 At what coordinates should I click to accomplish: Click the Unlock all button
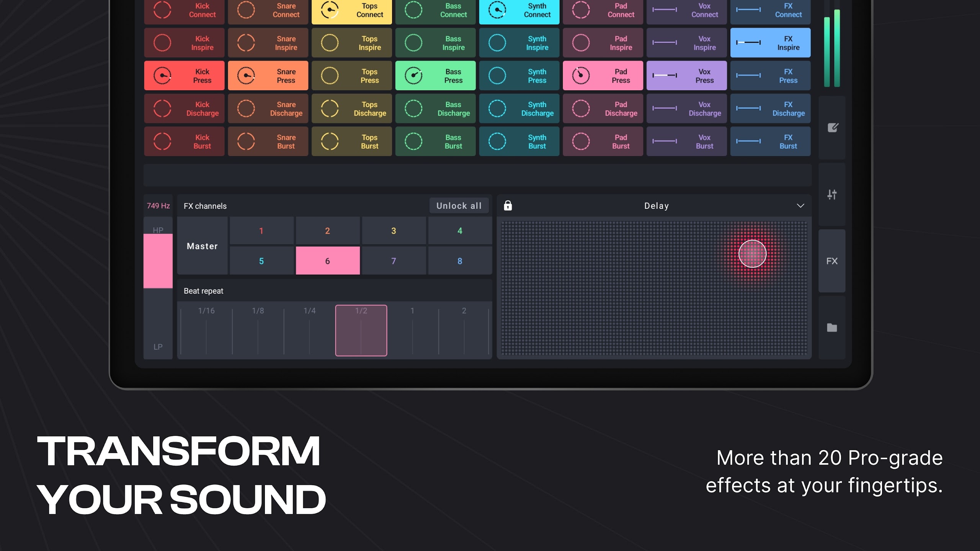click(x=458, y=206)
